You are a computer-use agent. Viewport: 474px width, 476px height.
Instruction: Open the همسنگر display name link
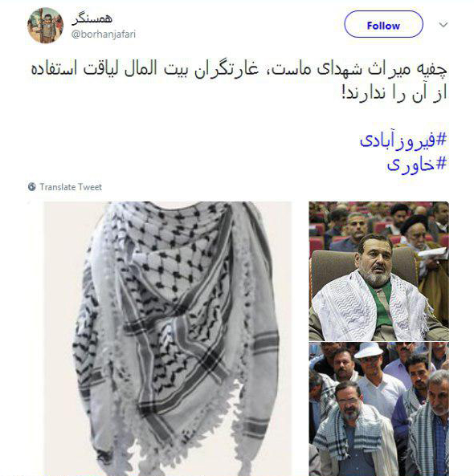tap(92, 18)
